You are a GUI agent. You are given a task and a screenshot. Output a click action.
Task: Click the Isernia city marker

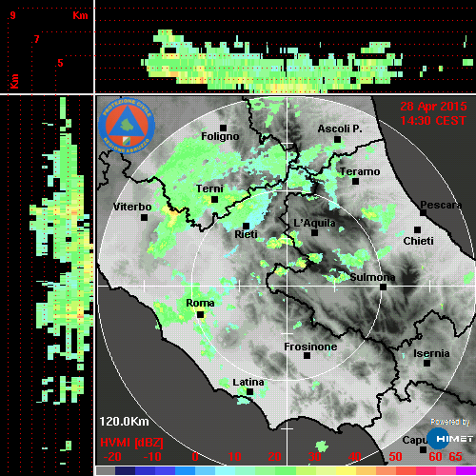(x=427, y=363)
